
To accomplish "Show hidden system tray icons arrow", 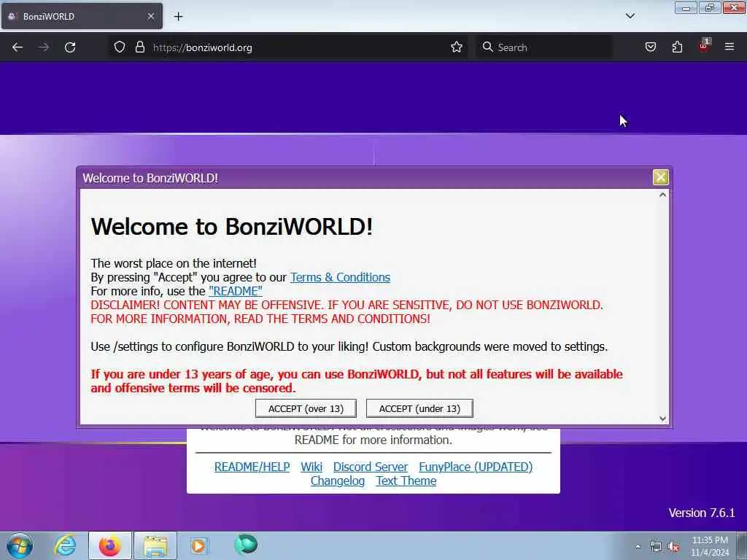I will [638, 546].
